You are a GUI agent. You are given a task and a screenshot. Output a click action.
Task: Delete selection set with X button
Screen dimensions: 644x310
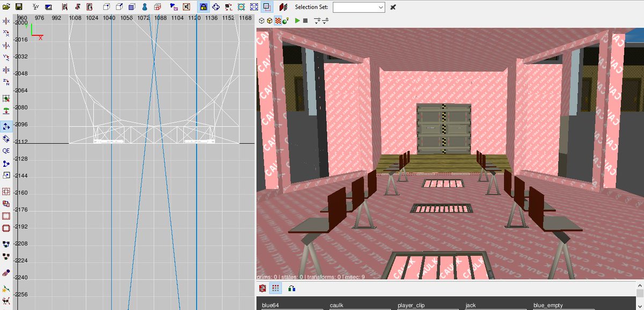pos(393,7)
